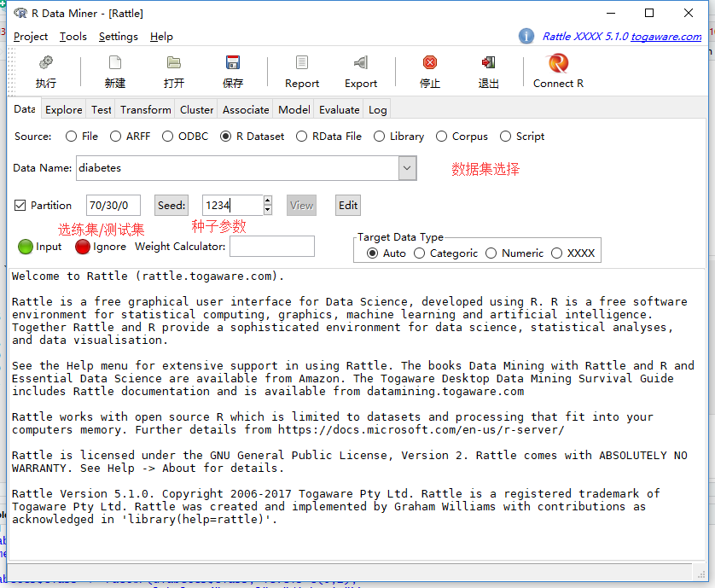Choose Categoric target data type
This screenshot has width=715, height=588.
(419, 253)
